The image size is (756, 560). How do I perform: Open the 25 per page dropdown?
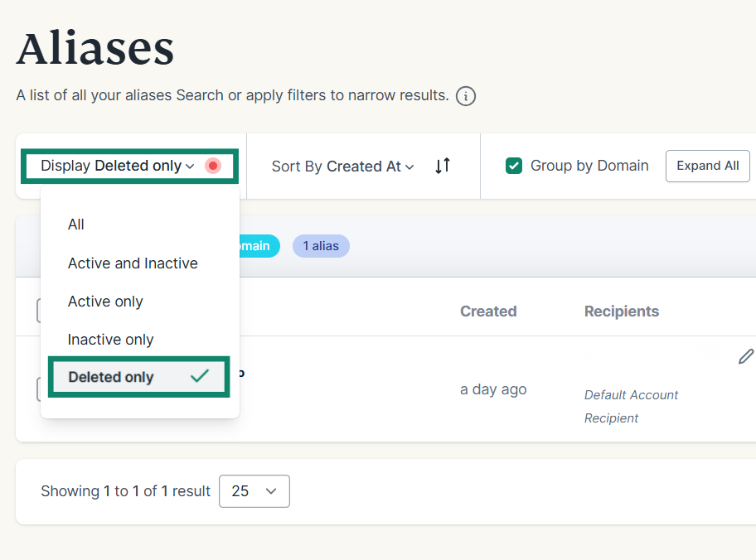pos(254,491)
